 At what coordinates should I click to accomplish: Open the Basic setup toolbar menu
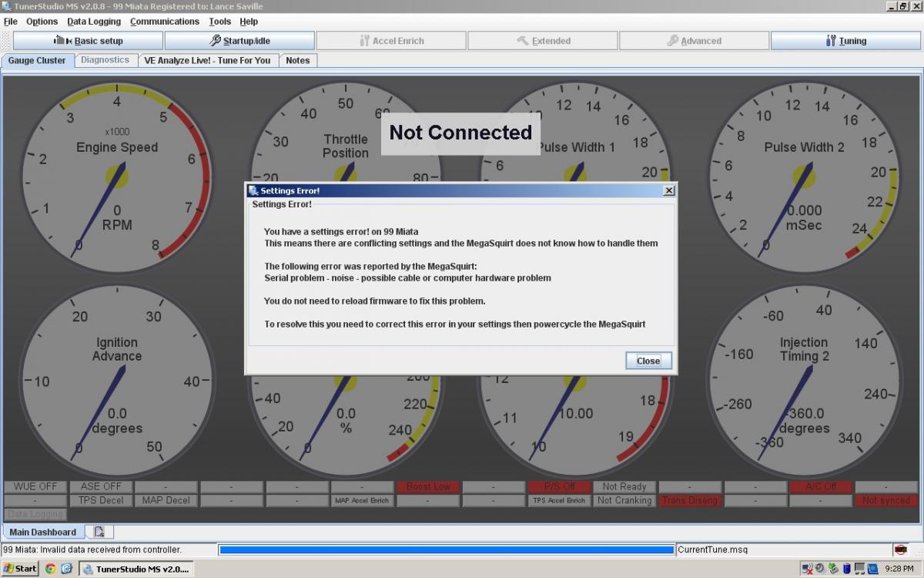(88, 41)
